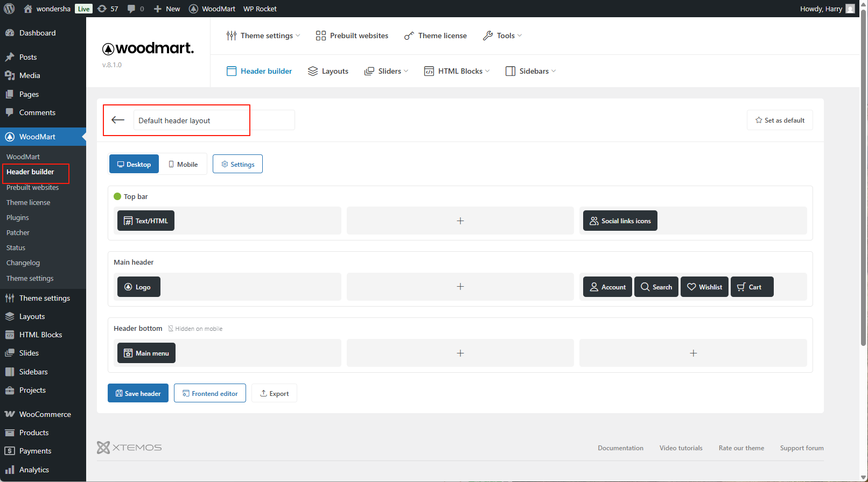The height and width of the screenshot is (482, 868).
Task: Select the Social links icons element
Action: coord(620,221)
